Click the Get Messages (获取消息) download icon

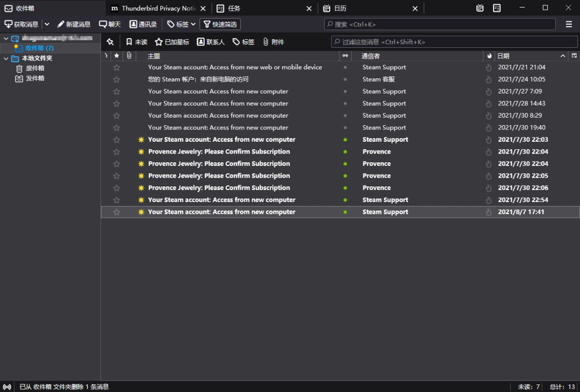point(9,24)
